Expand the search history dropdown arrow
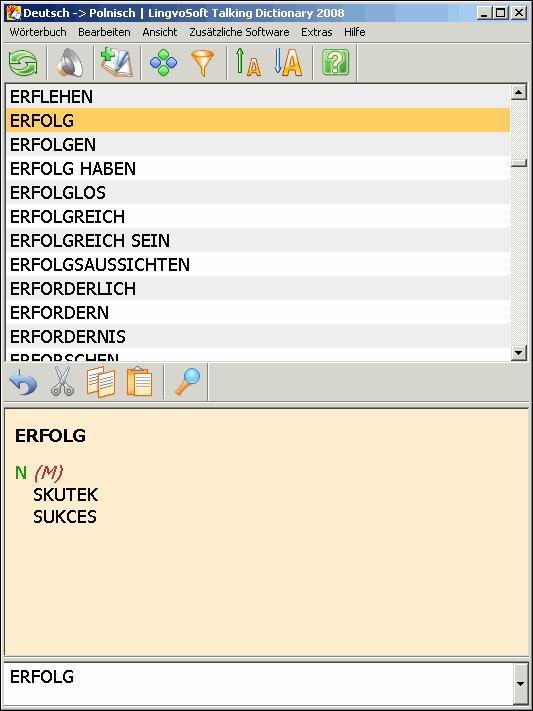 (x=521, y=684)
